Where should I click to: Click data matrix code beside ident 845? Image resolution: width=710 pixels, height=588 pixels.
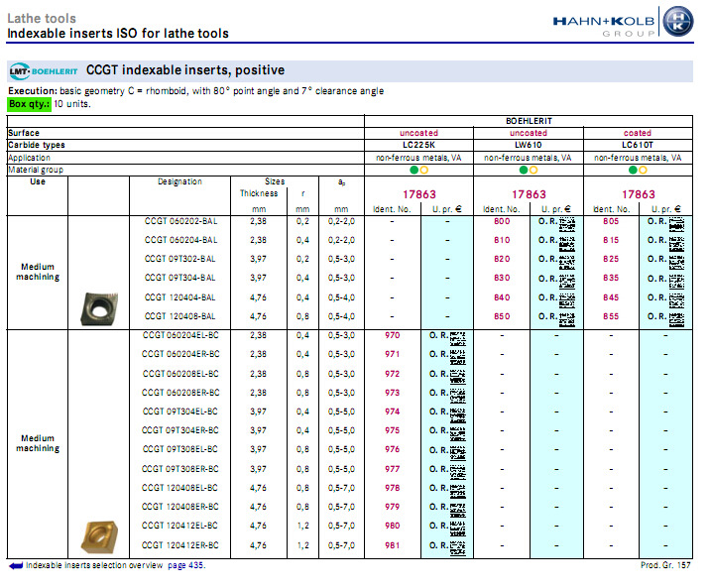coord(676,301)
